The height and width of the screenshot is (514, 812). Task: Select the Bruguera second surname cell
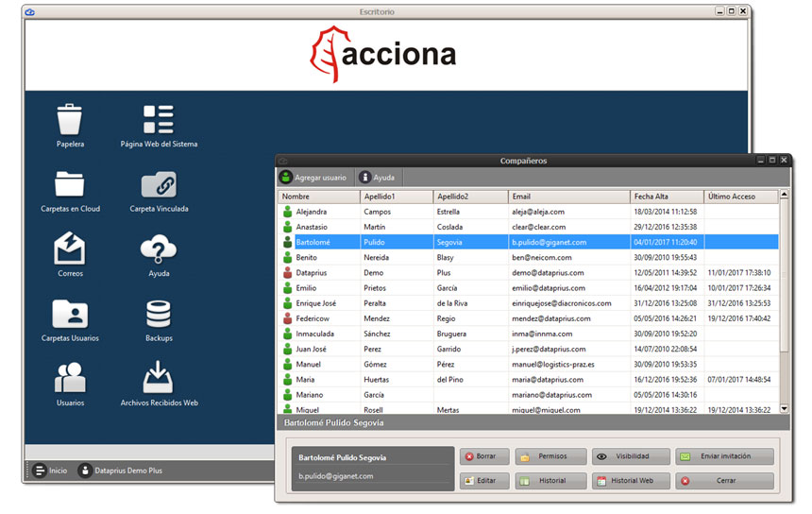[451, 334]
